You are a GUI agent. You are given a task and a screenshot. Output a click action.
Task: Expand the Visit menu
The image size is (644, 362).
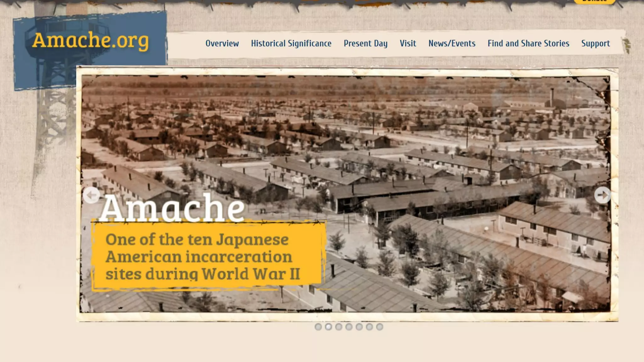pos(408,43)
